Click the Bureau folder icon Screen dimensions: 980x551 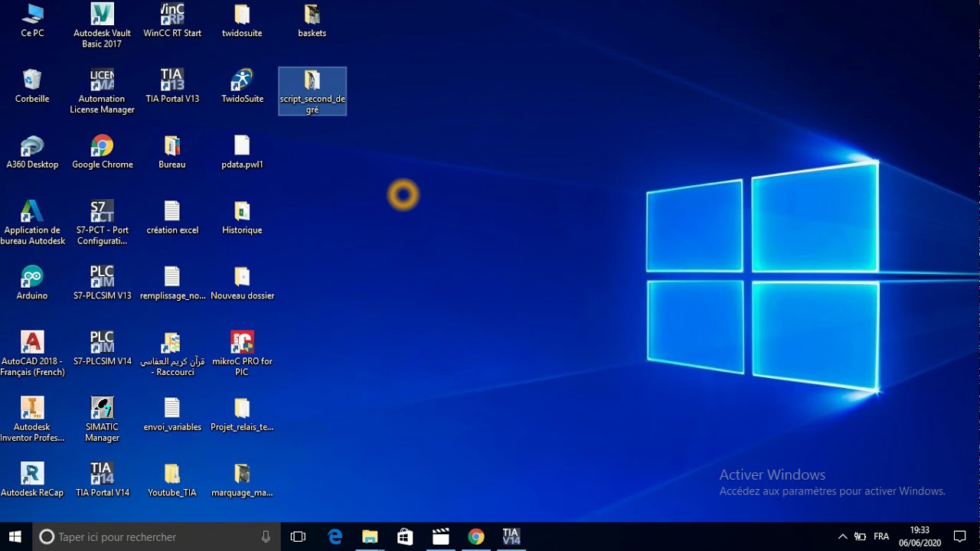coord(172,152)
